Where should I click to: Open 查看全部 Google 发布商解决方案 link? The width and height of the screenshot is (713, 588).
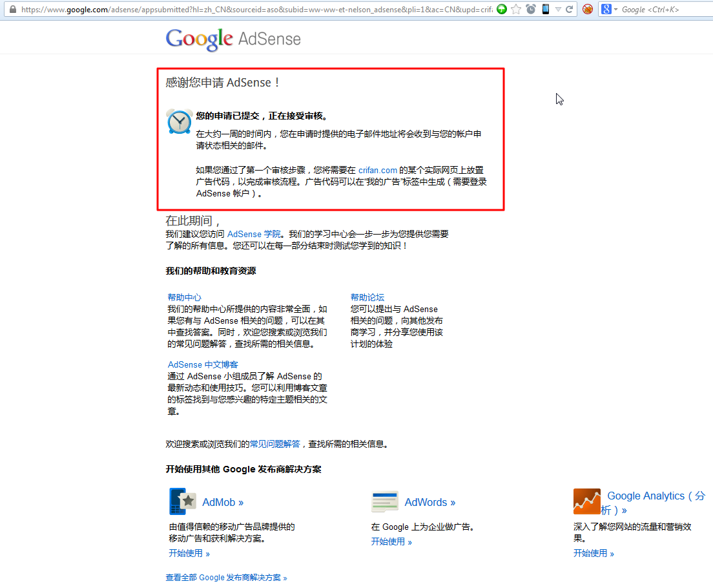[227, 578]
